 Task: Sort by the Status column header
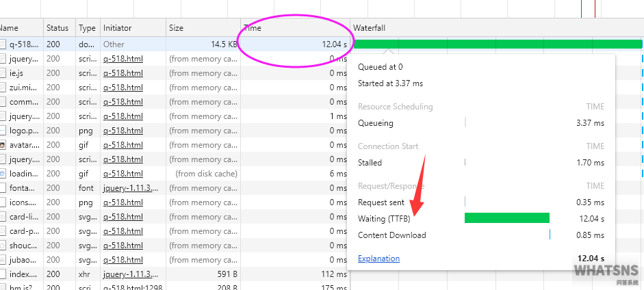(57, 28)
